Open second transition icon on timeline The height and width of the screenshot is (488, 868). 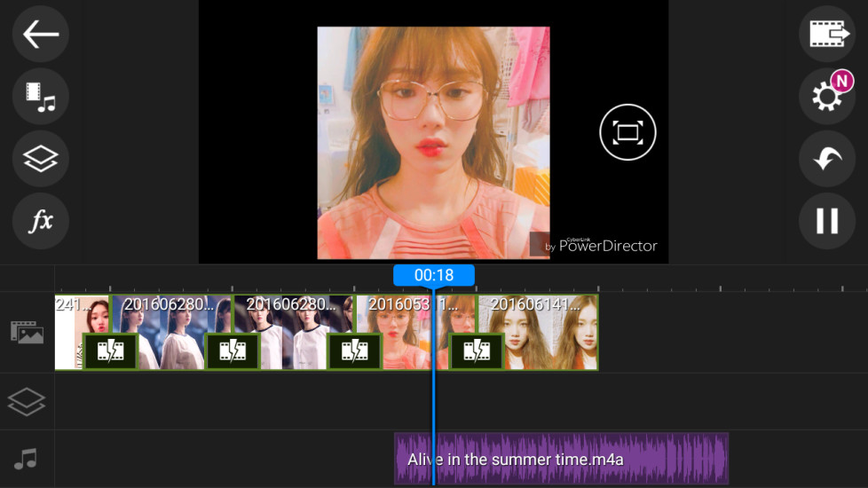233,351
